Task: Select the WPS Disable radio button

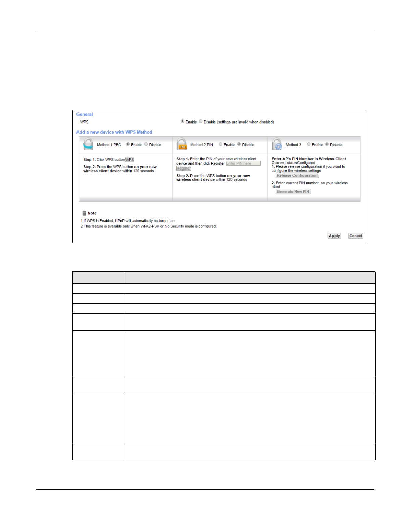Action: (x=201, y=122)
